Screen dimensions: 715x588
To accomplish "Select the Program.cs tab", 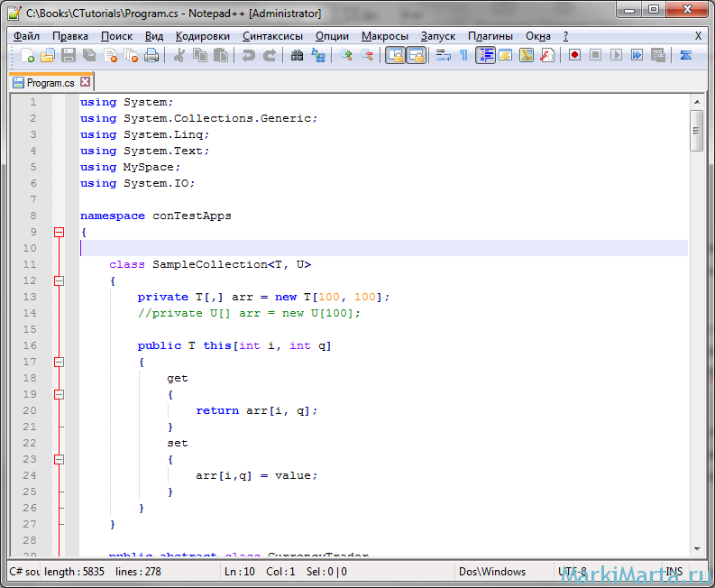I will point(50,83).
